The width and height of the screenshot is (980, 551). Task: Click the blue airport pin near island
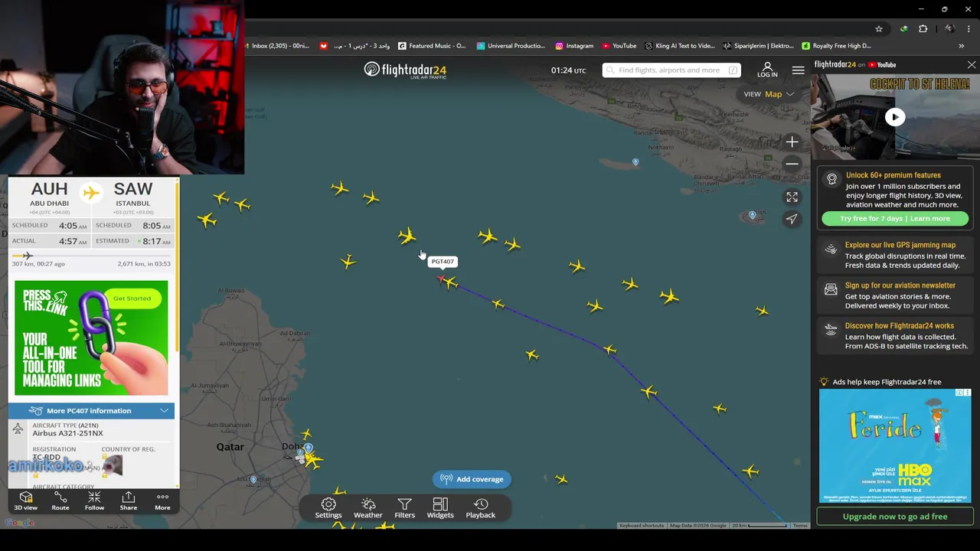point(635,161)
